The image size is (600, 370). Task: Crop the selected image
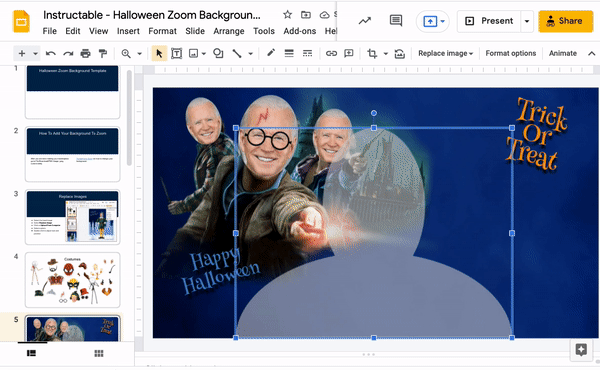pos(372,54)
